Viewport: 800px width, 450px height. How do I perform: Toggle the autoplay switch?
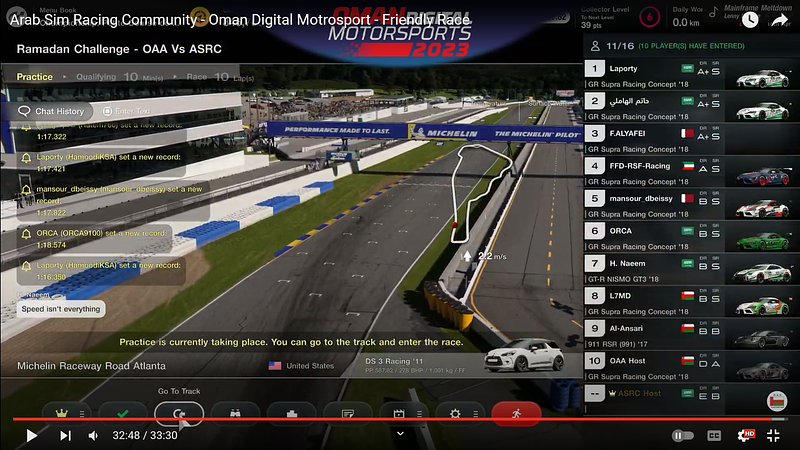pos(683,435)
